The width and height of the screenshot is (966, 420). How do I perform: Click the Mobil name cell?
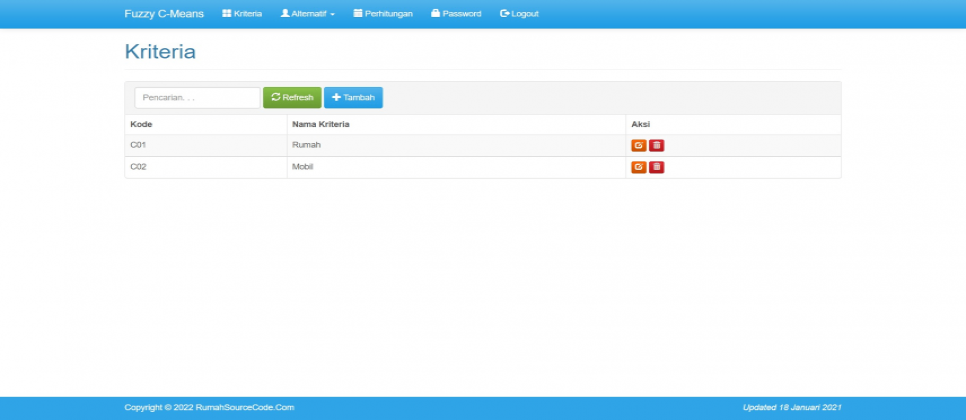coord(302,167)
